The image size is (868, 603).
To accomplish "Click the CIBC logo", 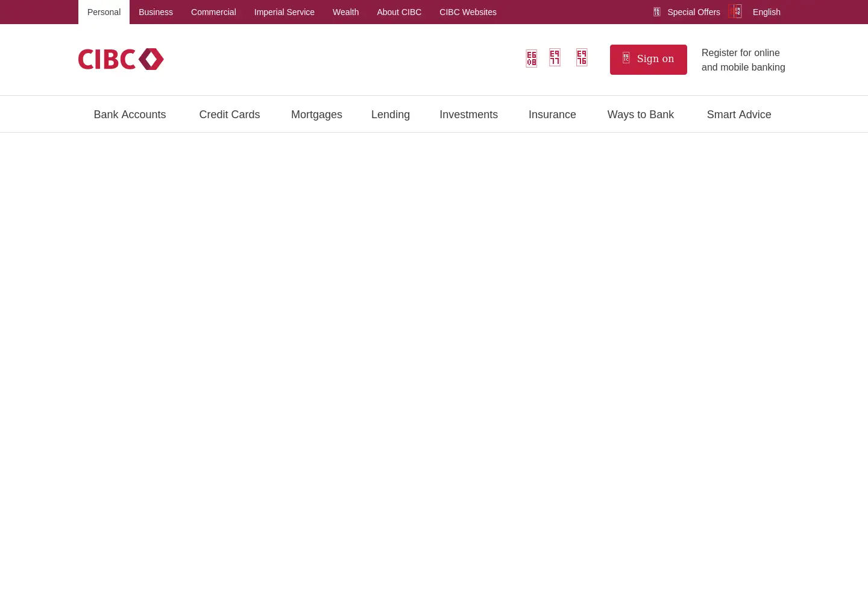I will (x=121, y=59).
